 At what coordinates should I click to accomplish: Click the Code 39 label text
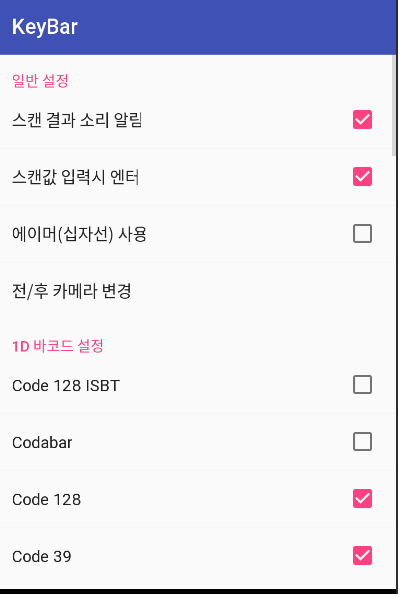coord(42,557)
